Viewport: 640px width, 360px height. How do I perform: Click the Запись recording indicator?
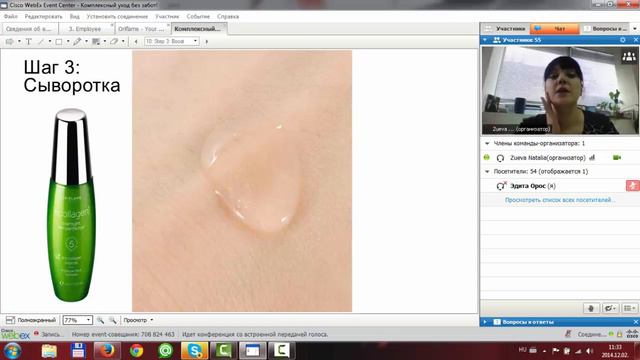[x=49, y=334]
